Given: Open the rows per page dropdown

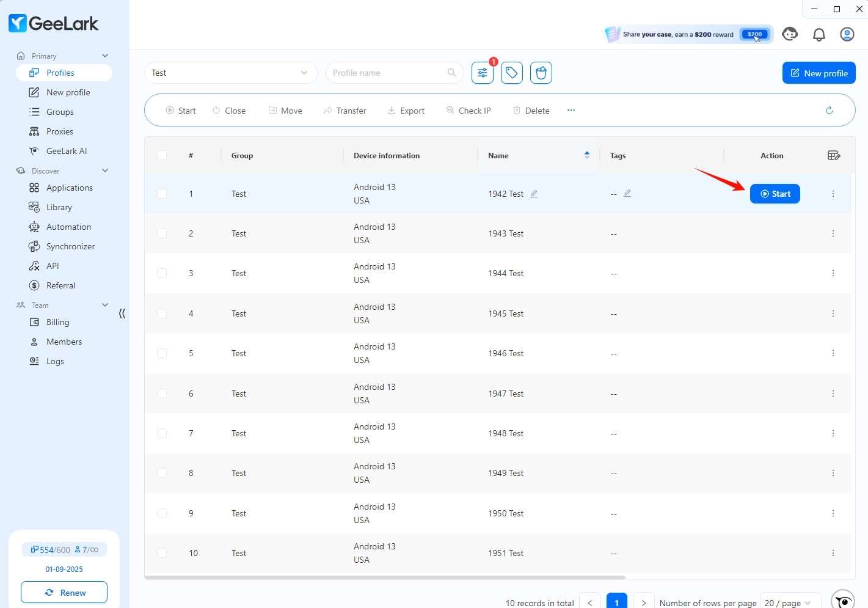Looking at the screenshot, I should click(x=790, y=603).
